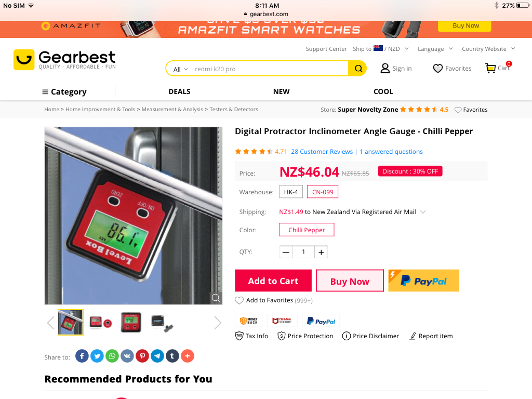Share via Telegram icon
Screen dimensions: 532x399
pyautogui.click(x=157, y=356)
